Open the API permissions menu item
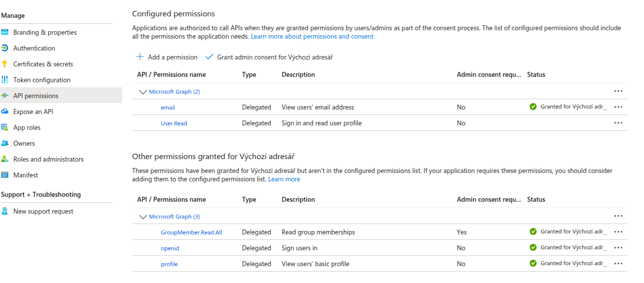Viewport: 644px width, 283px height. (36, 96)
